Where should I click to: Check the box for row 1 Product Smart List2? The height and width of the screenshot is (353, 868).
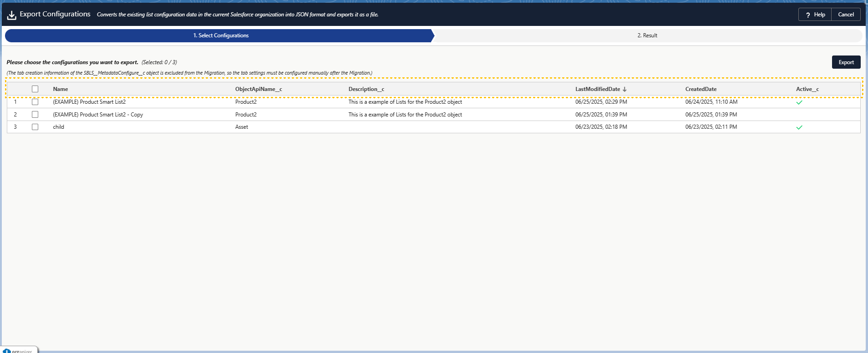pos(35,102)
